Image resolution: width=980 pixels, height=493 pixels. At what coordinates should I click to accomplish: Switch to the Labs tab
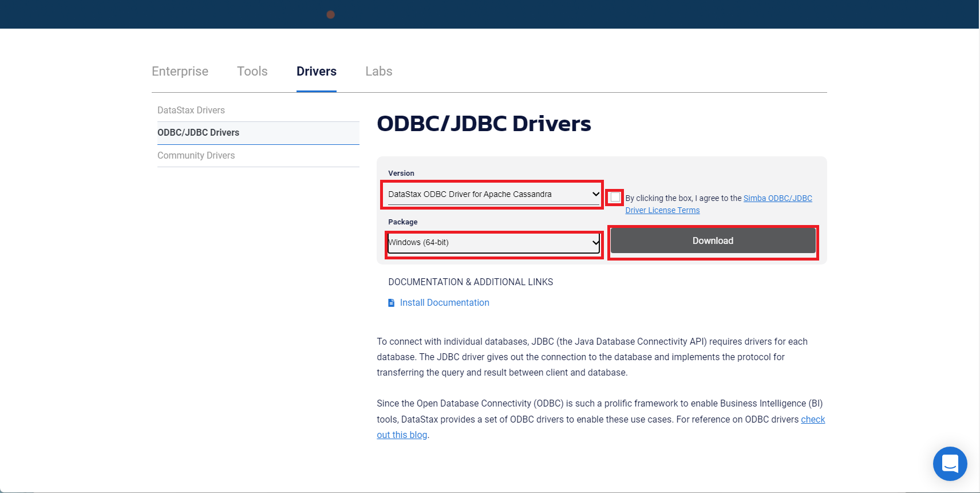click(x=379, y=71)
